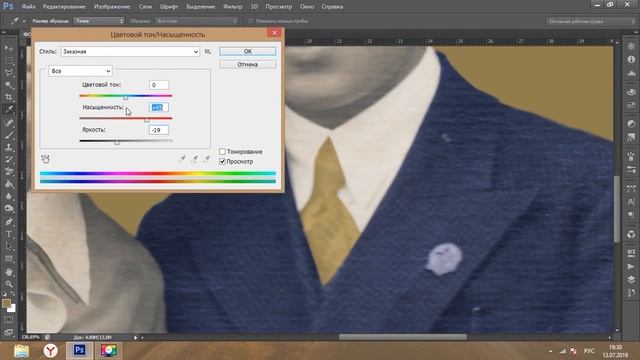Select the Move tool
The image size is (640, 360).
(x=9, y=48)
